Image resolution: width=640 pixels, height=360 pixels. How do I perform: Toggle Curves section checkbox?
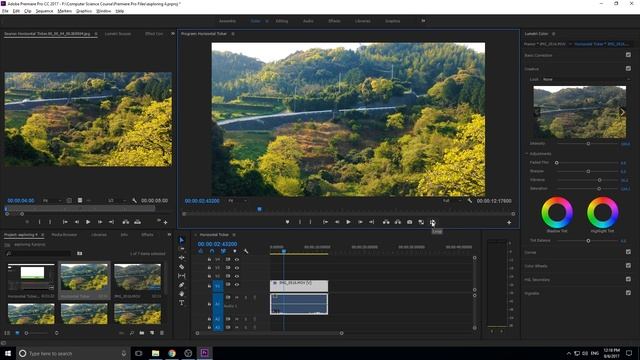(628, 252)
